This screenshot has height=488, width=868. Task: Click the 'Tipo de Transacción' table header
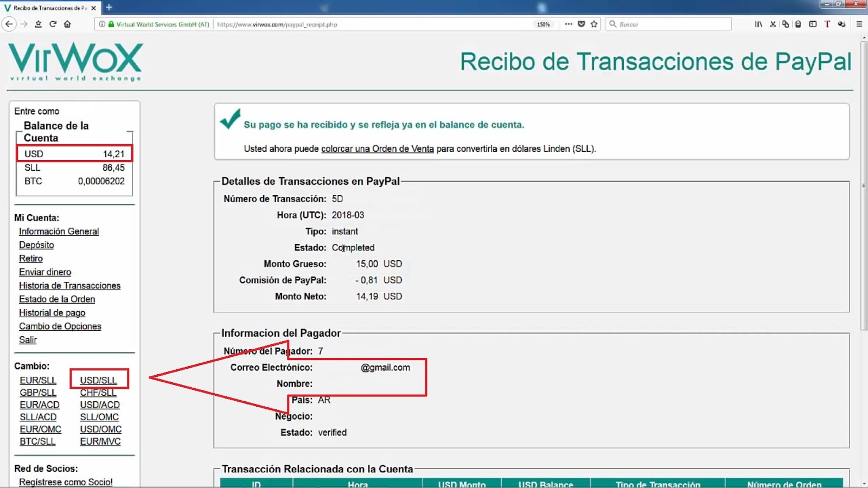point(658,484)
